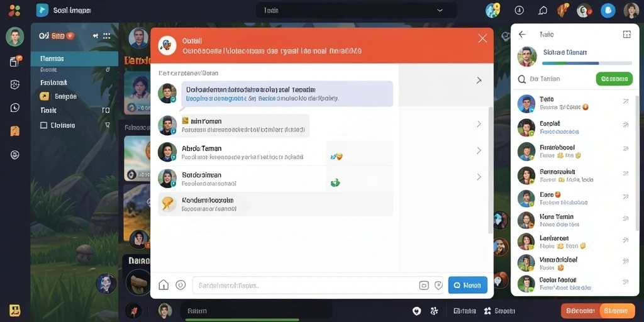Click the message input field in dialog

click(x=318, y=285)
